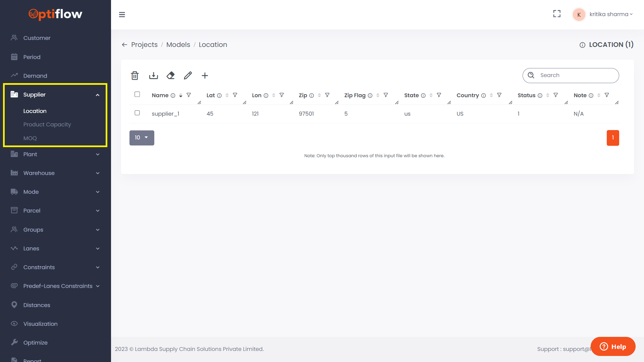Sort the Lat column ascending
Viewport: 644px width, 362px height.
[226, 94]
